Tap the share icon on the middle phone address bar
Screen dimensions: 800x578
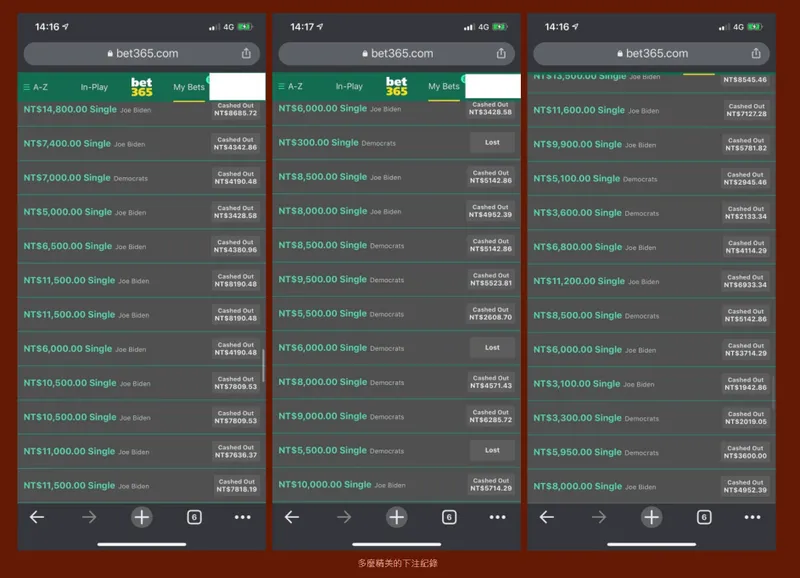point(501,53)
